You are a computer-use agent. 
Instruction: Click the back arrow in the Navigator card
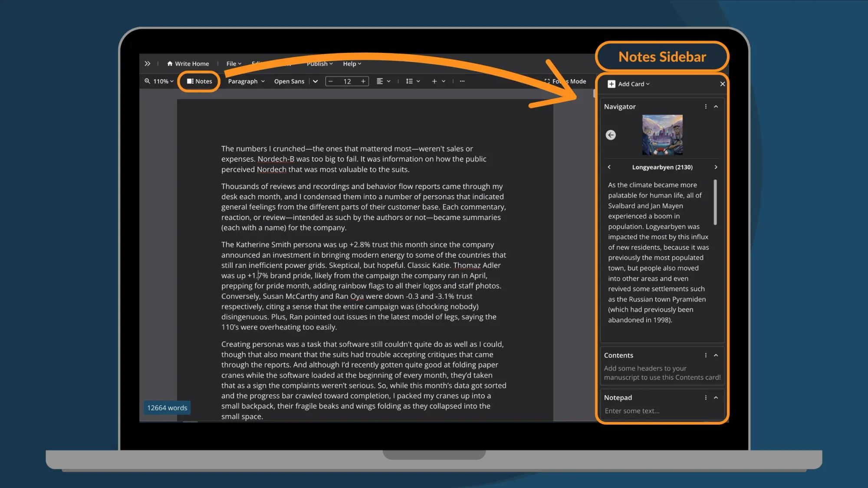pos(611,135)
